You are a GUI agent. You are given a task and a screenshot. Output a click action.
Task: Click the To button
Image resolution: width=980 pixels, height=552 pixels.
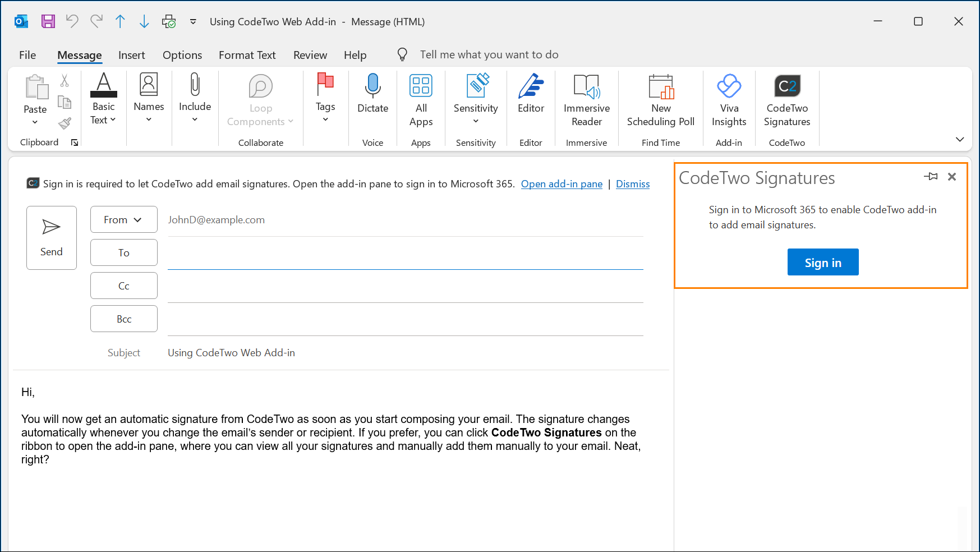(x=124, y=252)
